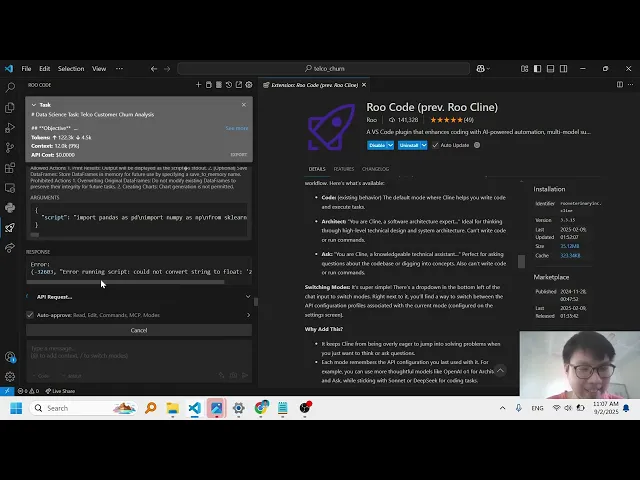This screenshot has width=640, height=480.
Task: Customize layout icon in title bar
Action: (524, 69)
